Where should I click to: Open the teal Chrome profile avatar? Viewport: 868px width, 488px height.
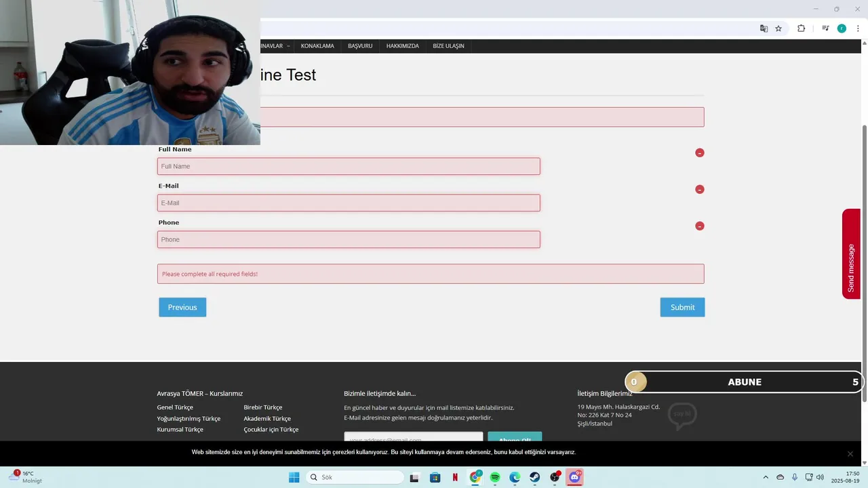point(842,28)
